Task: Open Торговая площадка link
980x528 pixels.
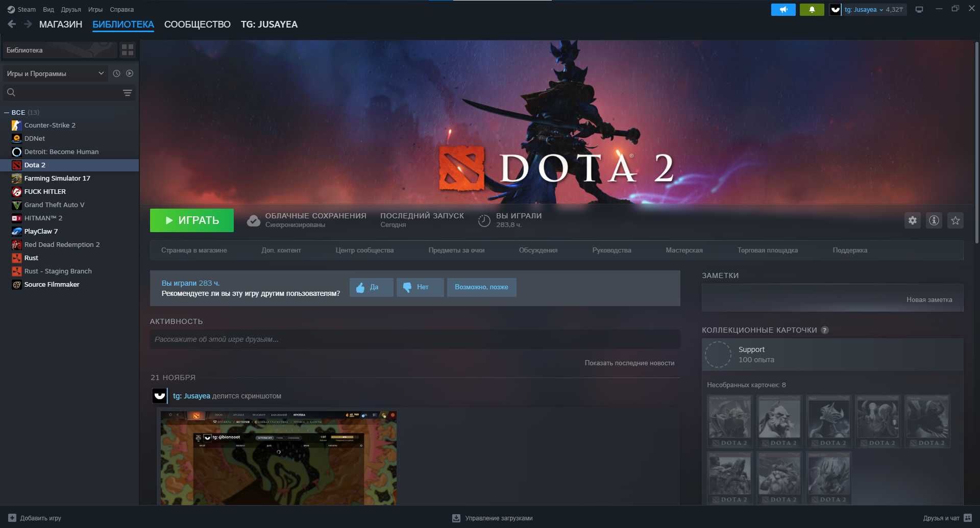Action: pyautogui.click(x=767, y=250)
